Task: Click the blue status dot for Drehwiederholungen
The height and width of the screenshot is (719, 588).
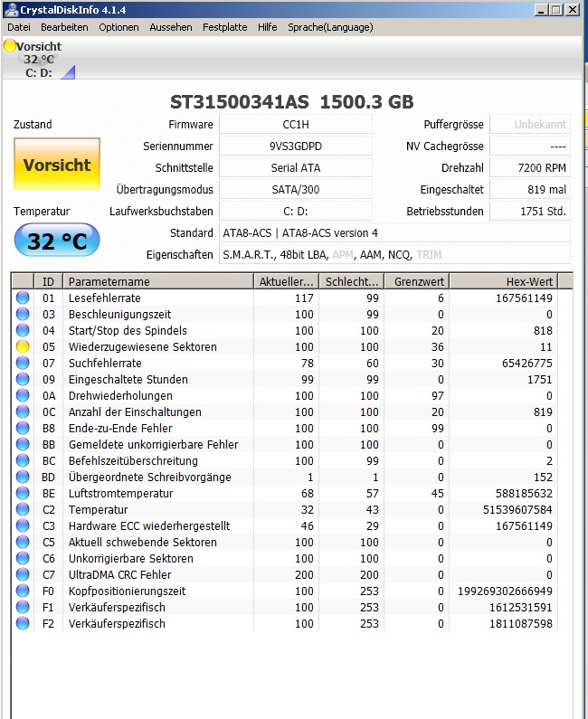Action: 23,395
